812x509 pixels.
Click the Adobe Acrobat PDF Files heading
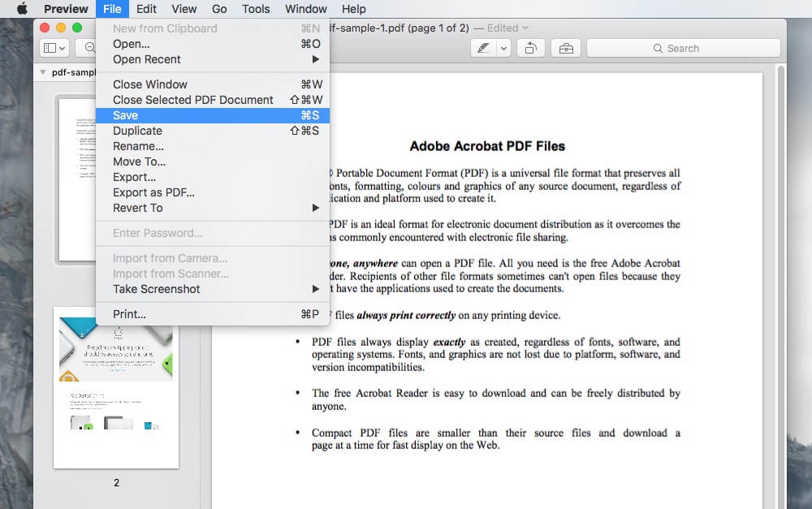tap(487, 146)
